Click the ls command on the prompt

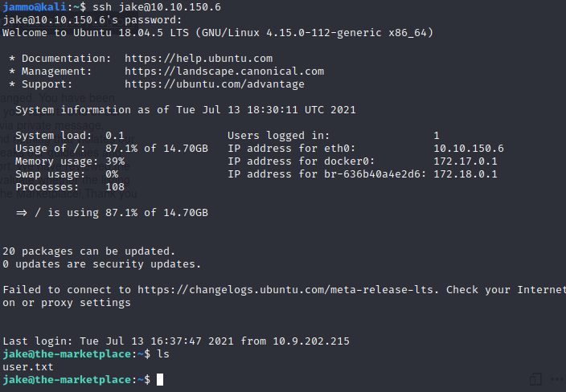[163, 354]
